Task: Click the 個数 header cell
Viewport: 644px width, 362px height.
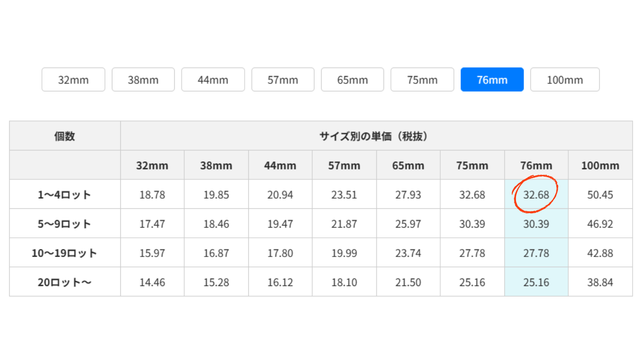Action: pyautogui.click(x=65, y=136)
